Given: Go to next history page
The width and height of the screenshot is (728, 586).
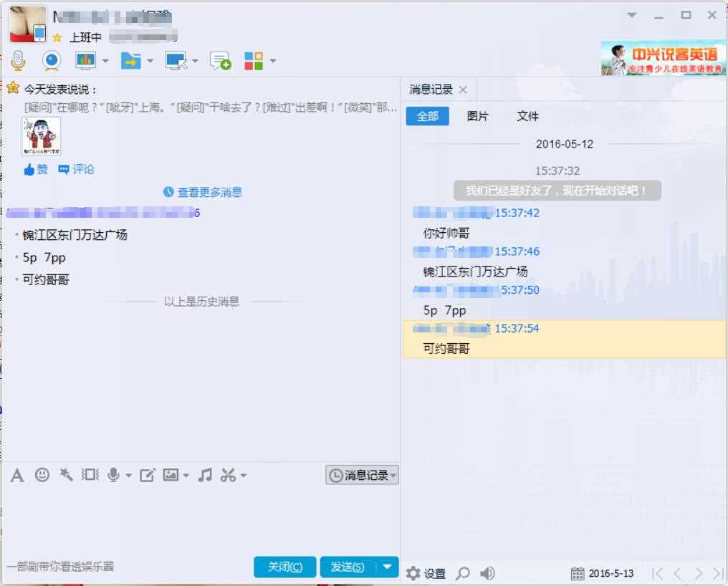Looking at the screenshot, I should [x=698, y=573].
